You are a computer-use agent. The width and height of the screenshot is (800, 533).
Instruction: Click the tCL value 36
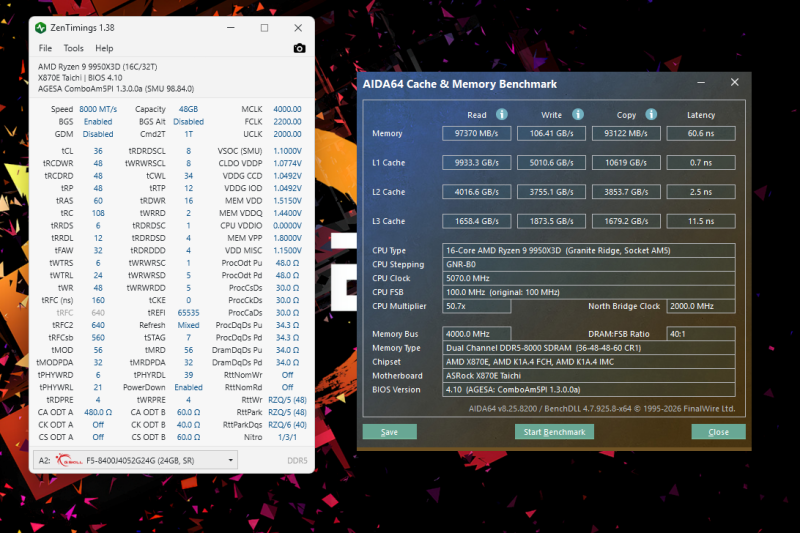(x=98, y=151)
